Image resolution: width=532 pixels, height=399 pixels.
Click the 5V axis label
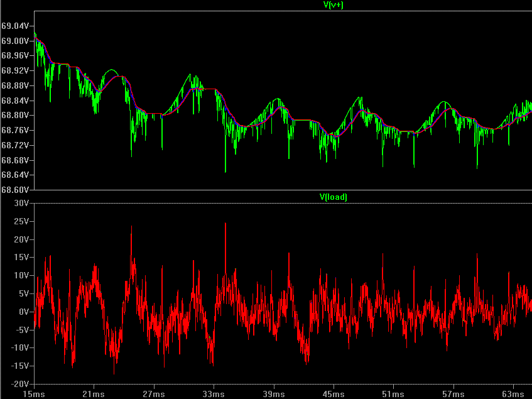(24, 293)
